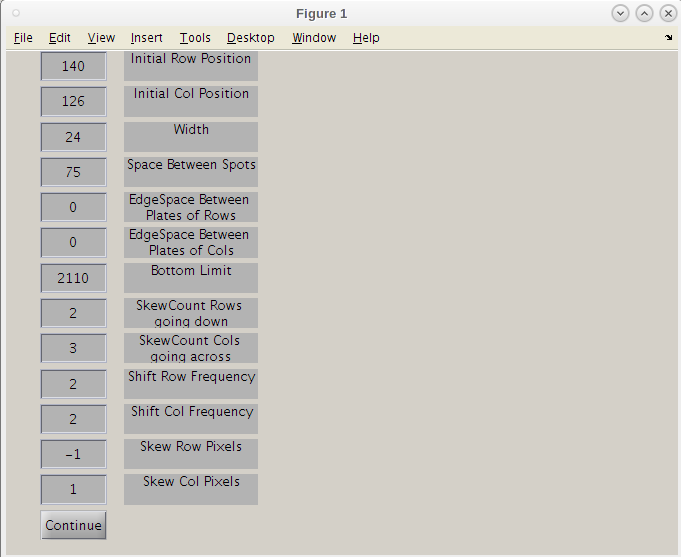681x557 pixels.
Task: Click the dock arrow icon in menu bar
Action: [x=668, y=38]
